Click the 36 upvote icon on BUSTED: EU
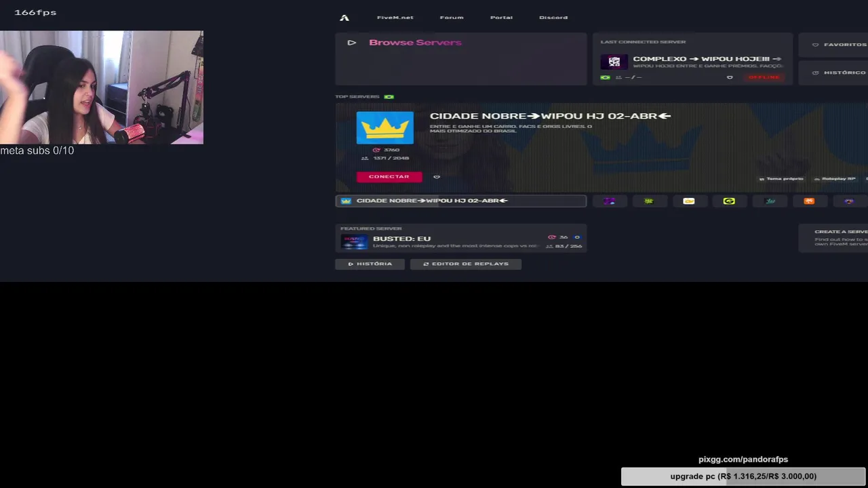The height and width of the screenshot is (488, 868). tap(551, 237)
